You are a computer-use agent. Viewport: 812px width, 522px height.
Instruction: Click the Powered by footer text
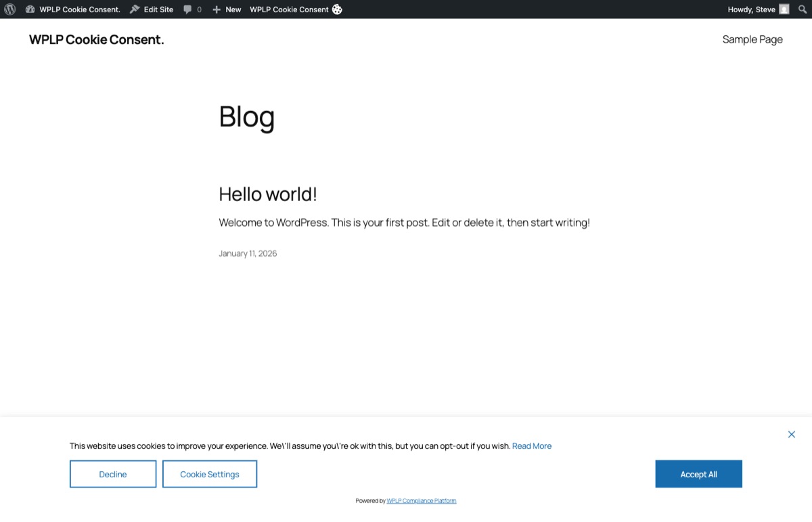point(370,501)
